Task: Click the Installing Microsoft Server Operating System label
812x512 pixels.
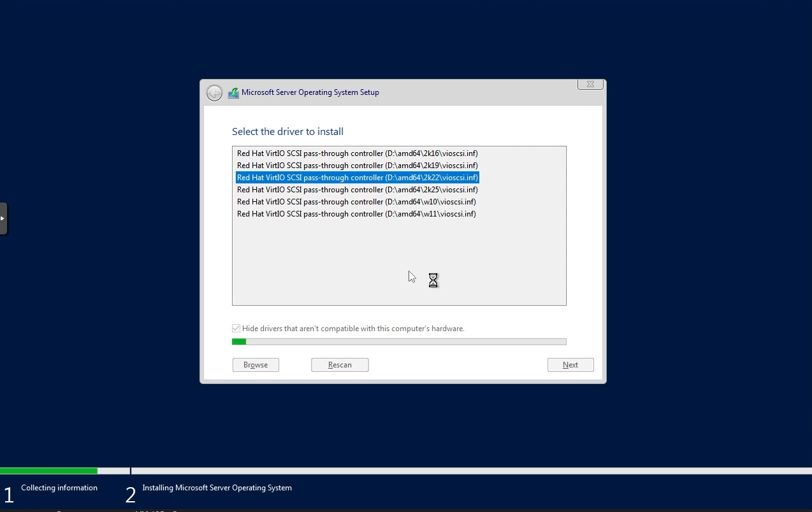Action: tap(217, 487)
